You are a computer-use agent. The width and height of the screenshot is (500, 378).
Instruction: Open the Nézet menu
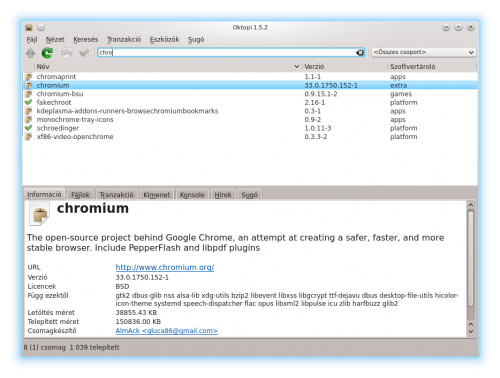point(55,39)
